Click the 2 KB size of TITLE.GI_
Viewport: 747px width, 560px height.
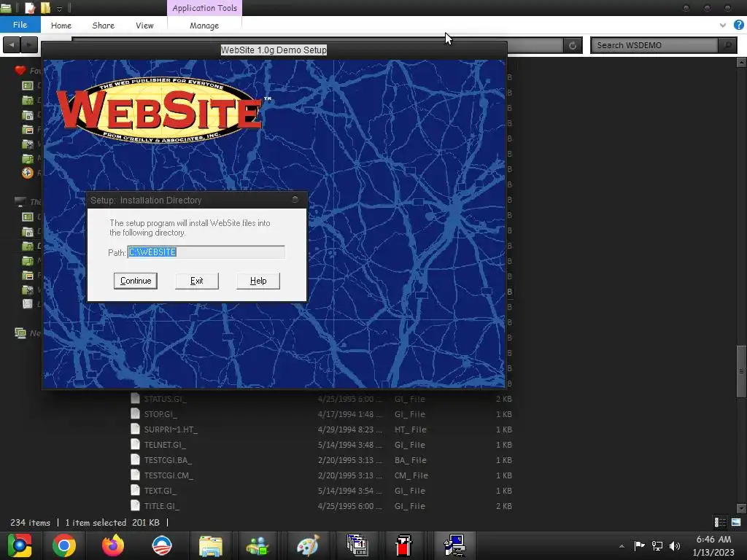click(503, 506)
